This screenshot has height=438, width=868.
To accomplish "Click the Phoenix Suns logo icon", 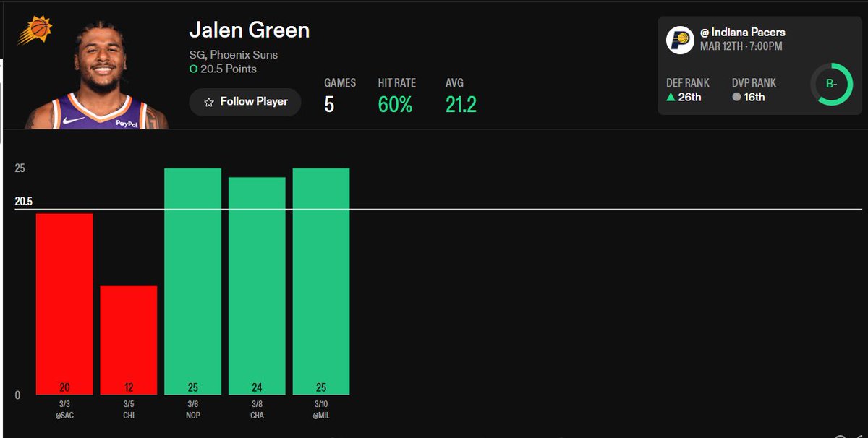I will click(34, 30).
